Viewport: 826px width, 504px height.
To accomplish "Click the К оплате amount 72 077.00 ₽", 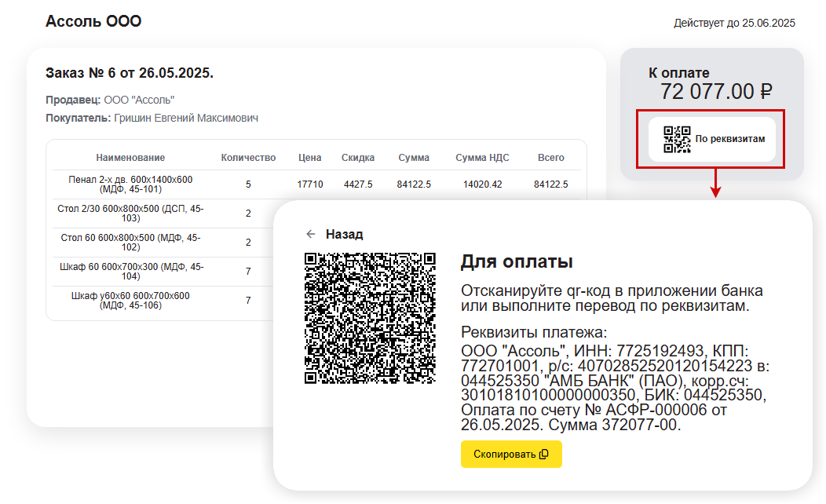I will [x=716, y=92].
